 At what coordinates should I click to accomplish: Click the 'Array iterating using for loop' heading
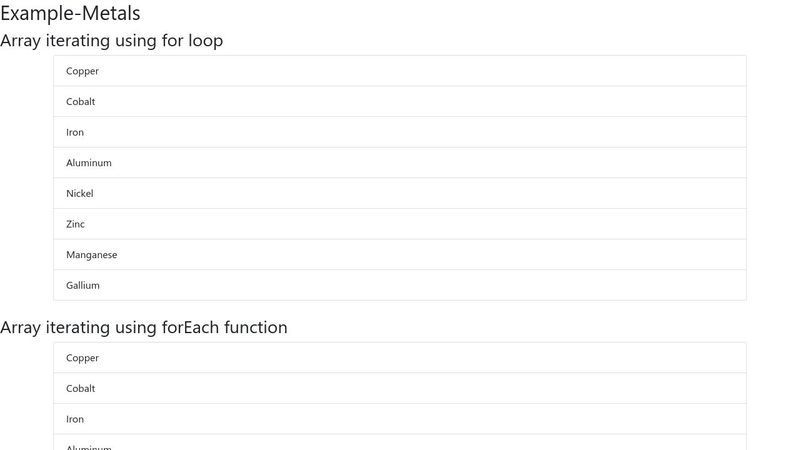[111, 41]
